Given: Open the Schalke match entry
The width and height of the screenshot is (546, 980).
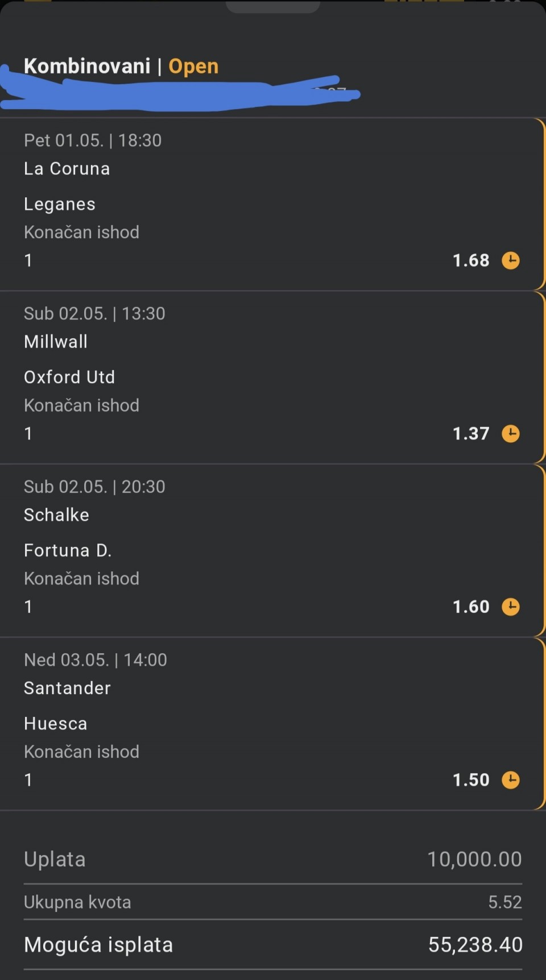Looking at the screenshot, I should (x=56, y=515).
